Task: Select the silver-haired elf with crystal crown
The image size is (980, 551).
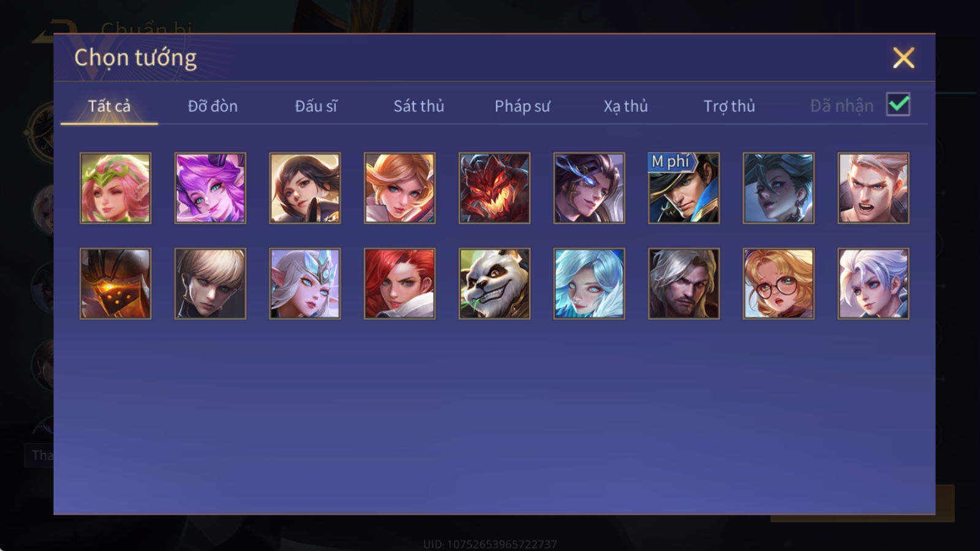Action: point(305,283)
